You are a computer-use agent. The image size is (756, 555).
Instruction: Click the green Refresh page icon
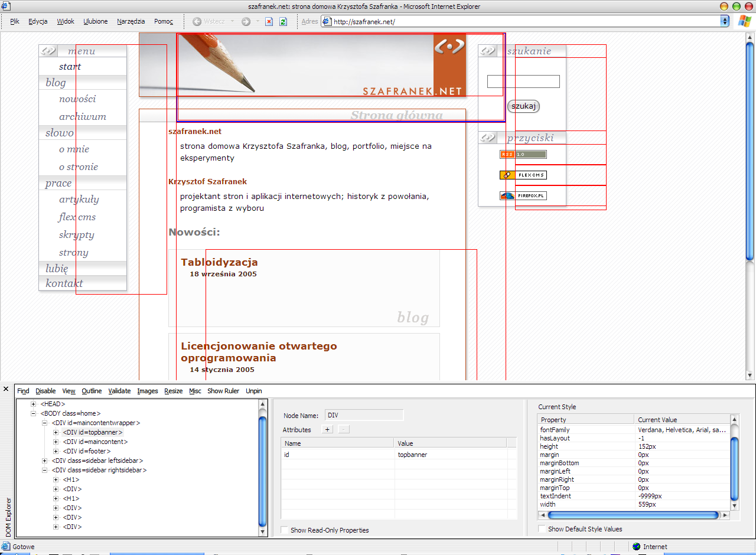click(283, 21)
